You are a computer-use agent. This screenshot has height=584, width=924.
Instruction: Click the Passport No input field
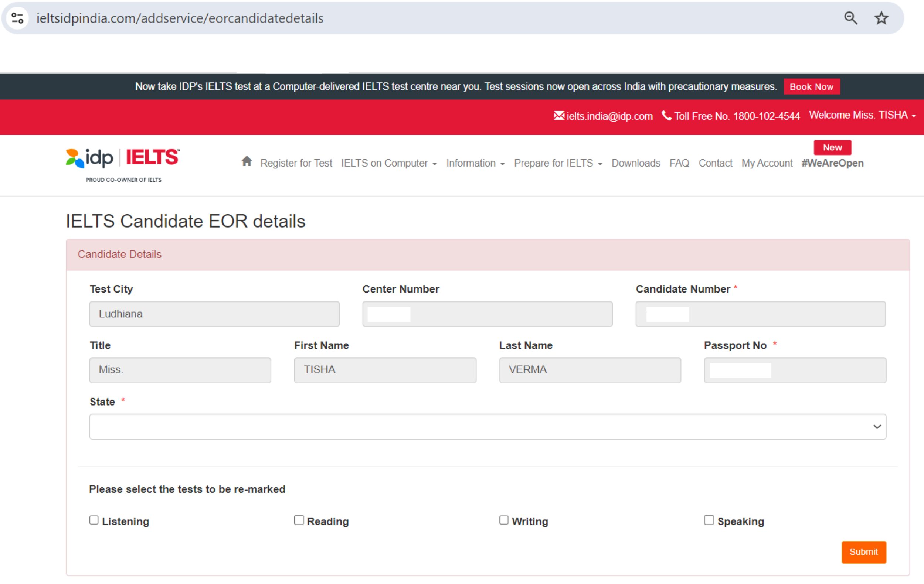click(796, 369)
